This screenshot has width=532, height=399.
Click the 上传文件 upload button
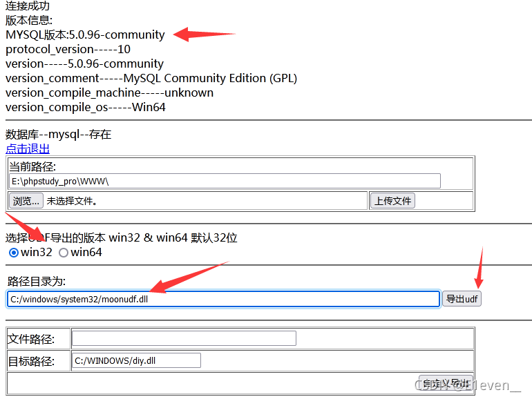click(x=392, y=201)
